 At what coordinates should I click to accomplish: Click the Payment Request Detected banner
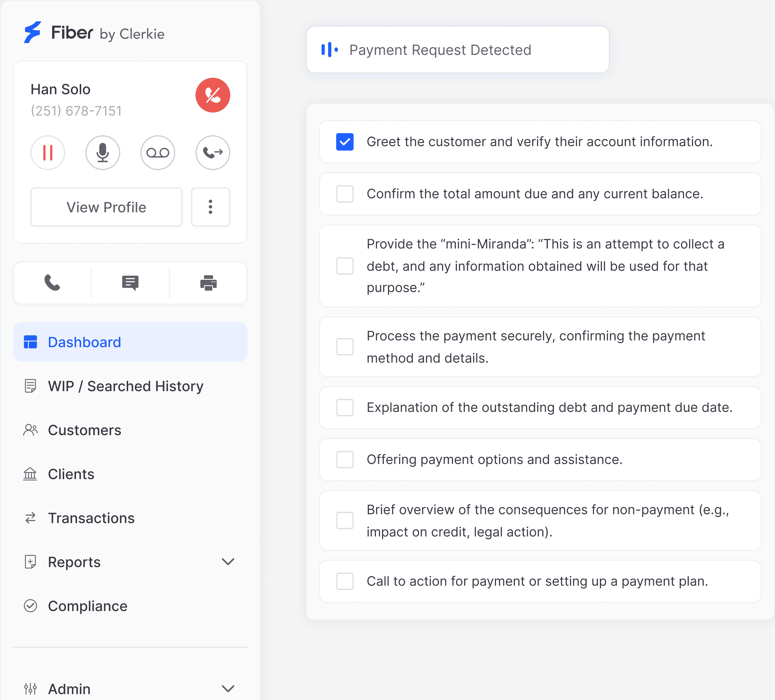click(x=457, y=50)
